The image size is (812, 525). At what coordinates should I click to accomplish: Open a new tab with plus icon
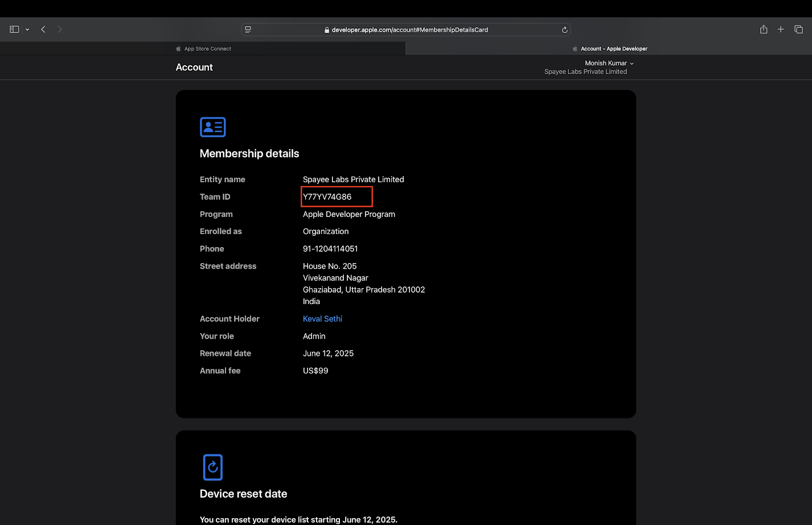pos(781,30)
